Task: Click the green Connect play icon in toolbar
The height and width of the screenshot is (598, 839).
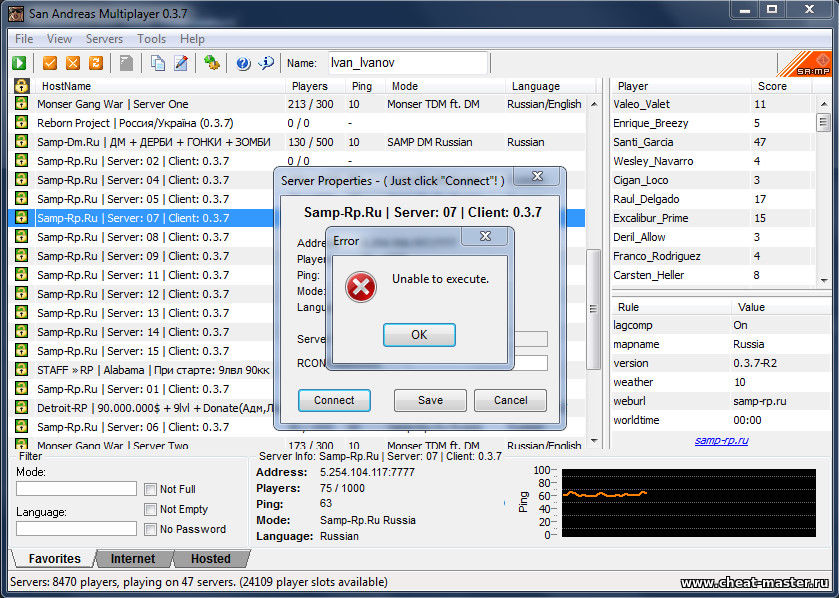Action: tap(19, 63)
